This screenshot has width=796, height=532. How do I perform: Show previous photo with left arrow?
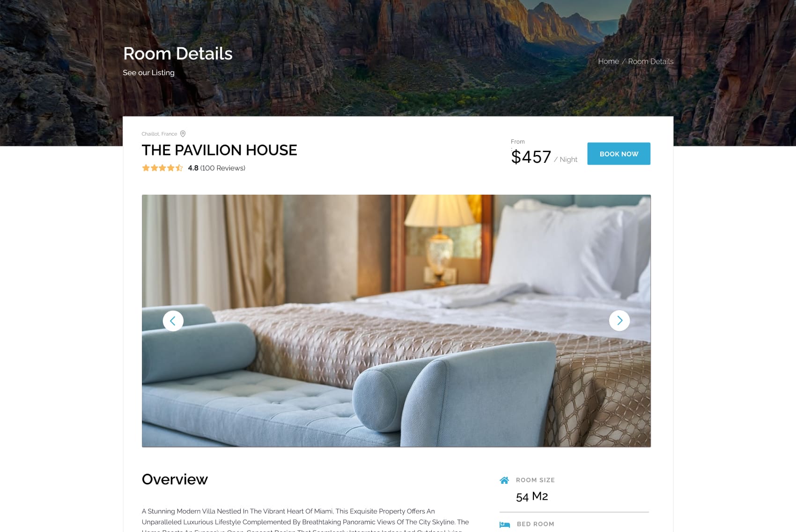pos(173,321)
